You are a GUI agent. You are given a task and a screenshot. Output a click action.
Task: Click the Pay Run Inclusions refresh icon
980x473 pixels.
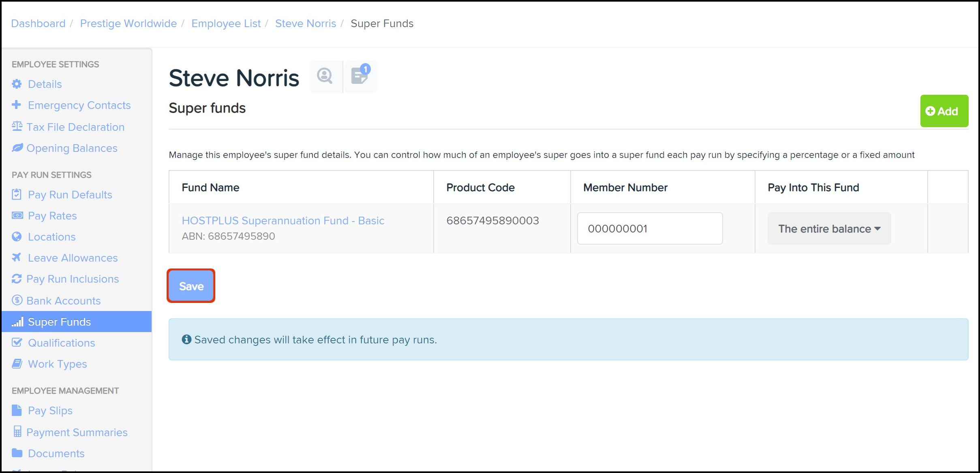click(17, 279)
